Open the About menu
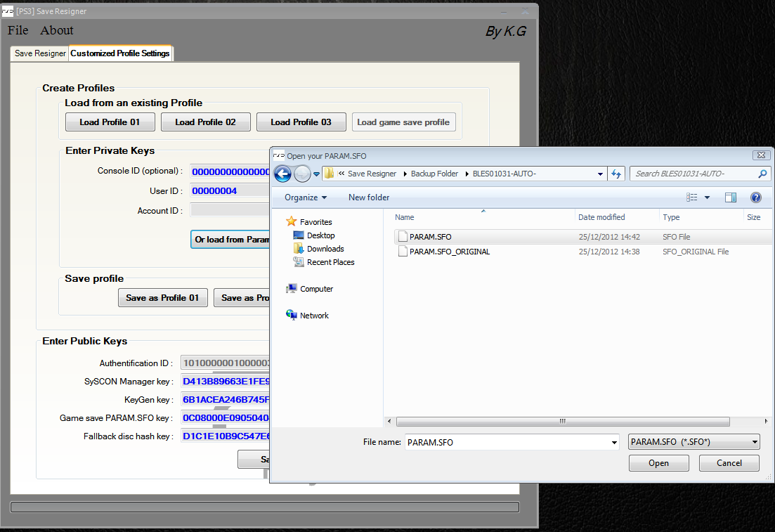The height and width of the screenshot is (532, 775). (57, 31)
